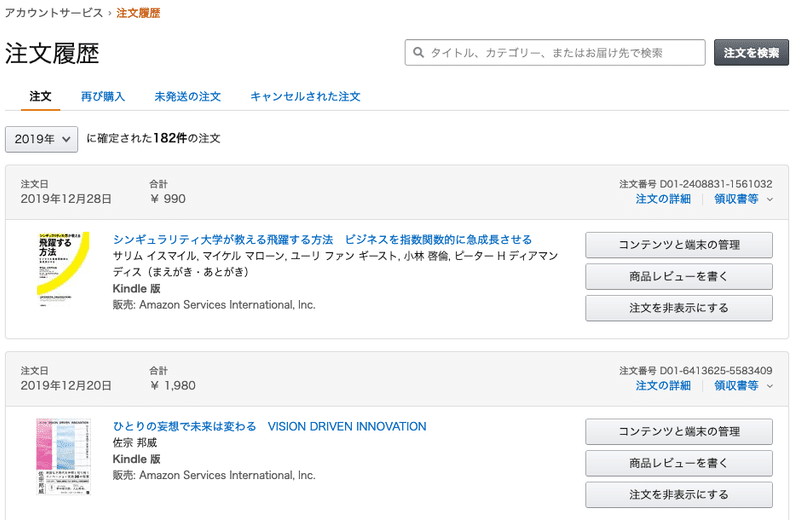Click the order number D01-2408831-1561032 text
This screenshot has width=800, height=520.
click(x=716, y=184)
